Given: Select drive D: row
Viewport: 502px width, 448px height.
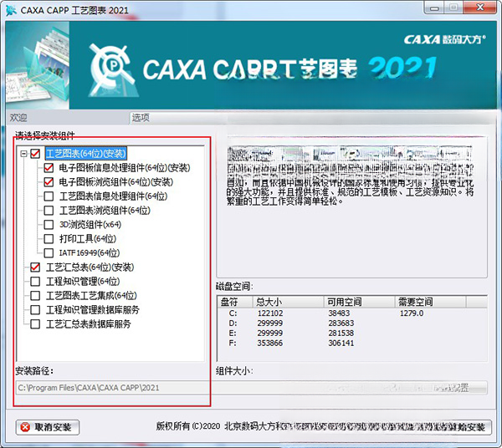Looking at the screenshot, I should (352, 323).
